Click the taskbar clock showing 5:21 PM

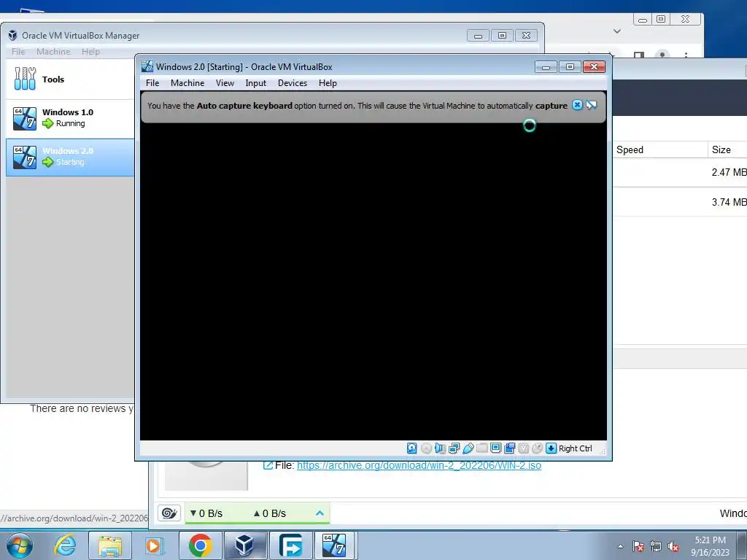point(710,545)
